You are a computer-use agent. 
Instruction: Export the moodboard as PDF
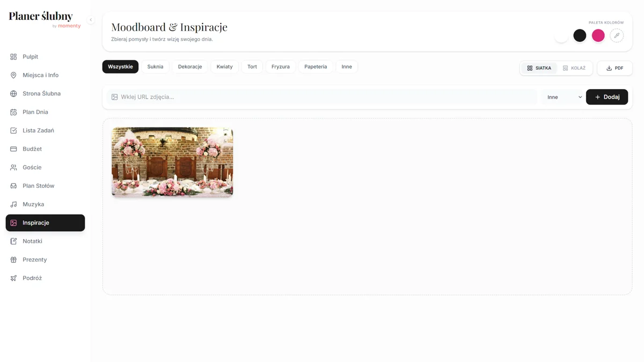pyautogui.click(x=614, y=68)
